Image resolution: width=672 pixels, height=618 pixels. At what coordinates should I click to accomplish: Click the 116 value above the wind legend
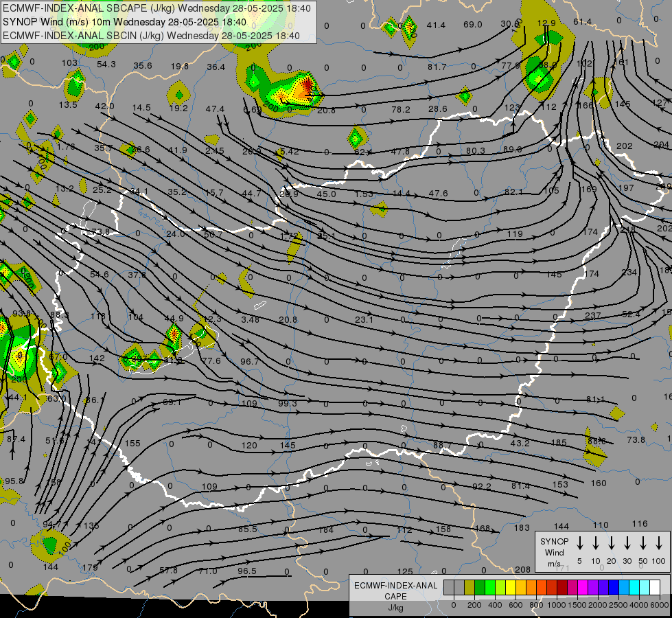640,524
